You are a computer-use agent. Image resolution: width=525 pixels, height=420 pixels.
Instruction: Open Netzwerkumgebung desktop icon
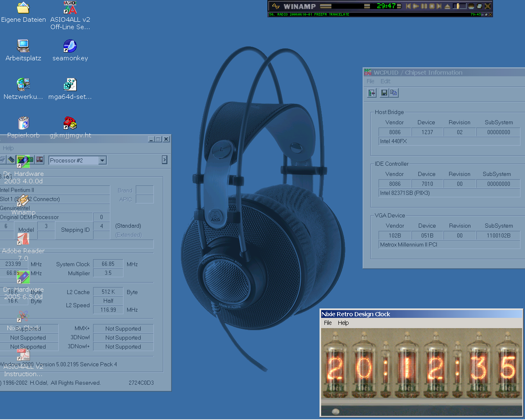(23, 84)
